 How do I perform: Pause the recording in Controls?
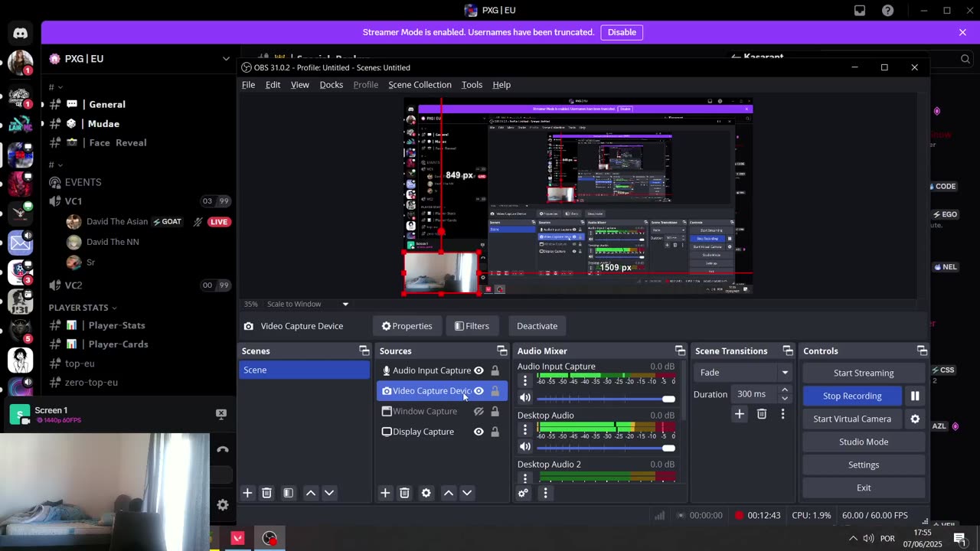point(915,396)
